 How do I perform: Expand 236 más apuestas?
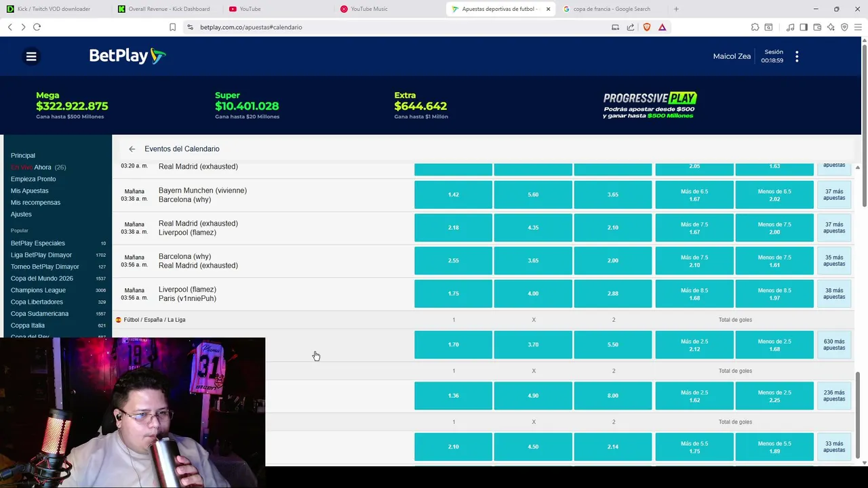pos(834,396)
